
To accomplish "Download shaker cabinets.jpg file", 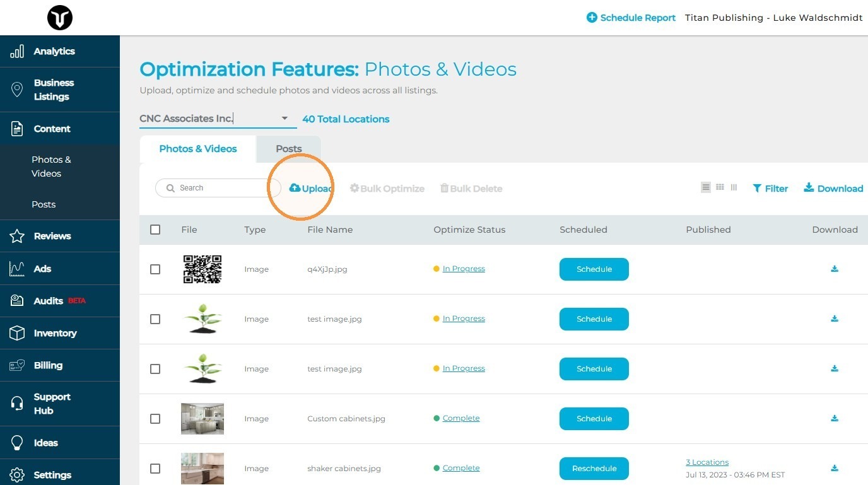I will (835, 468).
